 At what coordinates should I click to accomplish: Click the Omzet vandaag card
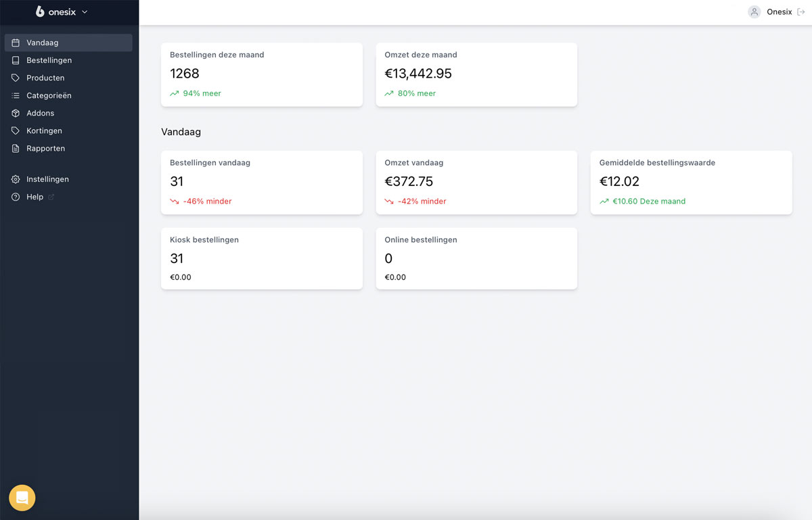(x=476, y=183)
